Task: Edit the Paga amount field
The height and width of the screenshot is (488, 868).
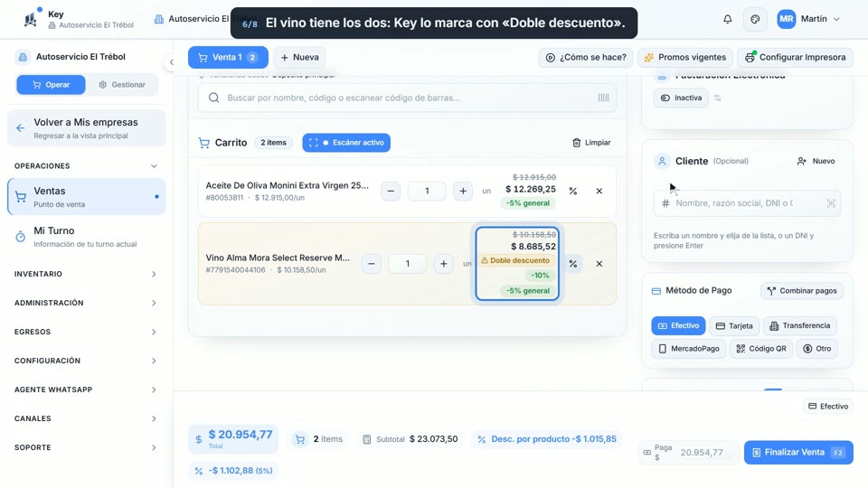Action: click(689, 452)
